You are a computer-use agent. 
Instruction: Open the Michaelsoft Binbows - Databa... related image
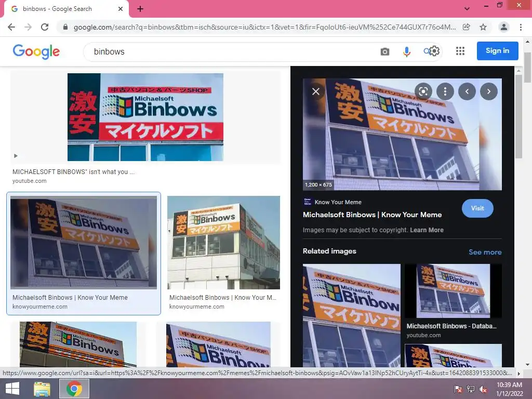(x=453, y=291)
